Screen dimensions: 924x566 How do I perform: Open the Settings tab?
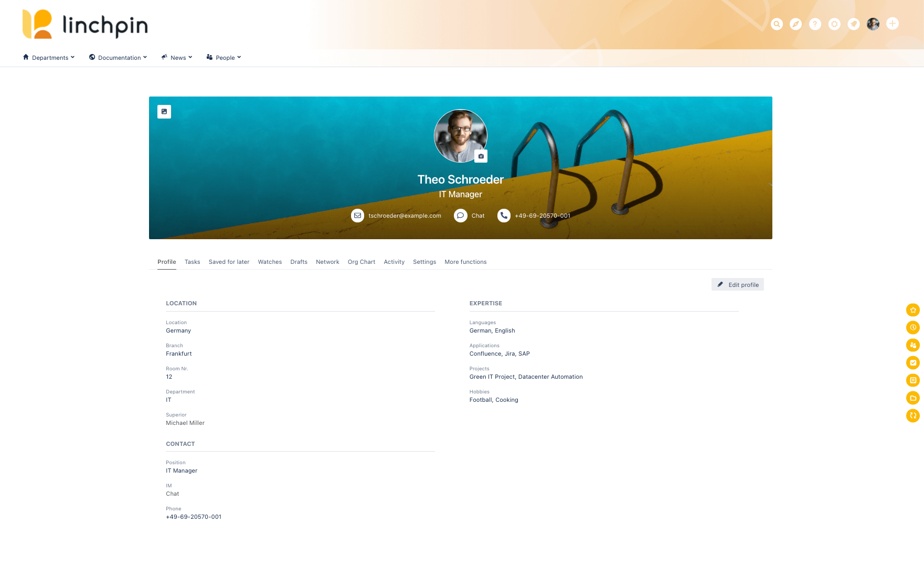point(424,262)
